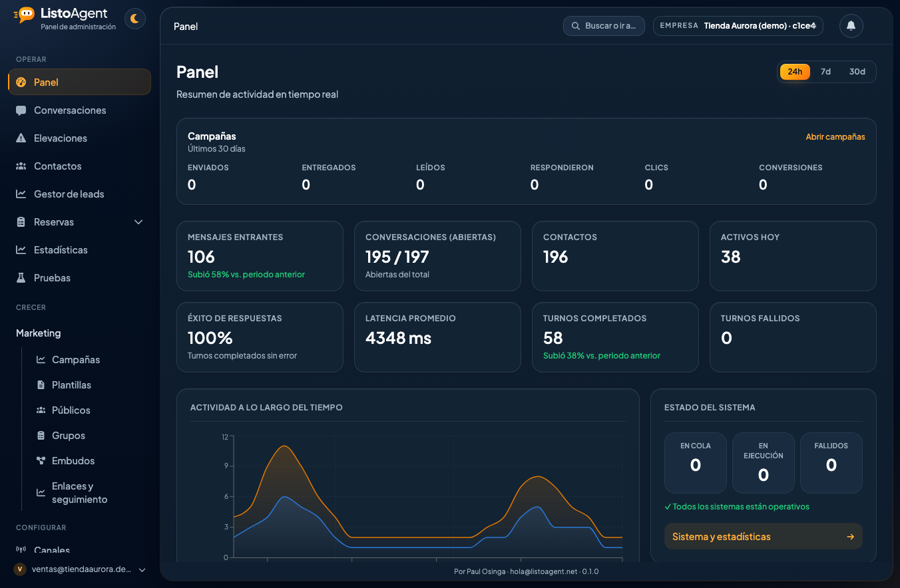Click the ListoAgent logo icon
The image size is (900, 588).
[x=25, y=15]
